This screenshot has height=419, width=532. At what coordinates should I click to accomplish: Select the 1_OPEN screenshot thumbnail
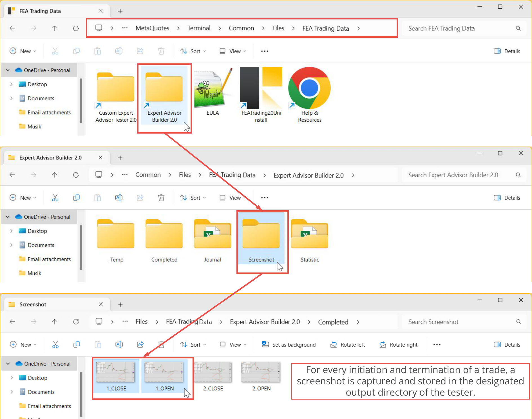(x=164, y=376)
